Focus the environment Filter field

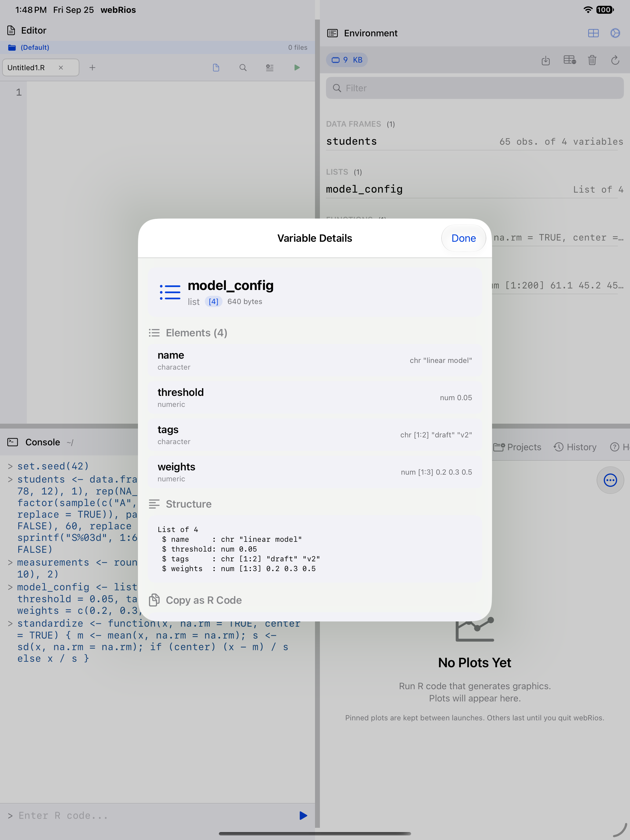(475, 88)
